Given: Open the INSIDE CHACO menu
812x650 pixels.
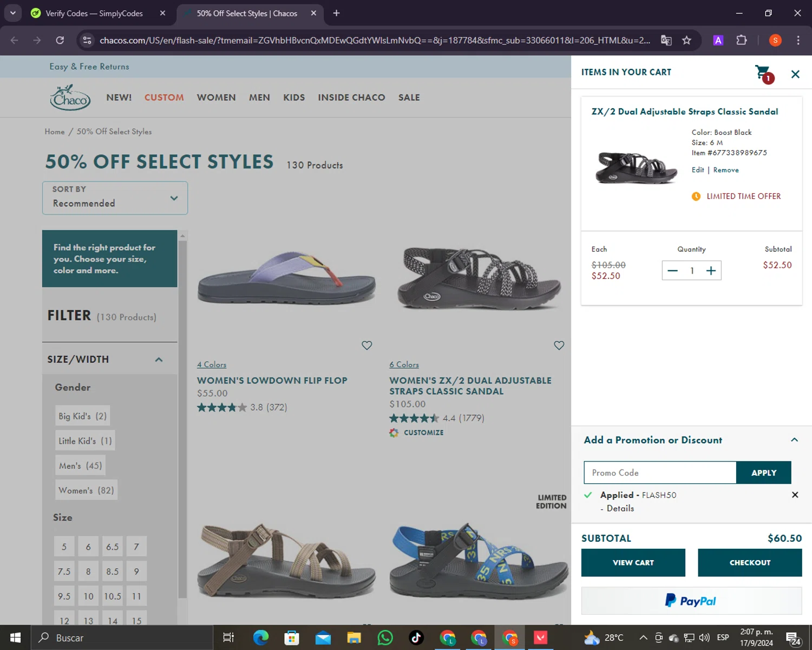Looking at the screenshot, I should [x=351, y=97].
